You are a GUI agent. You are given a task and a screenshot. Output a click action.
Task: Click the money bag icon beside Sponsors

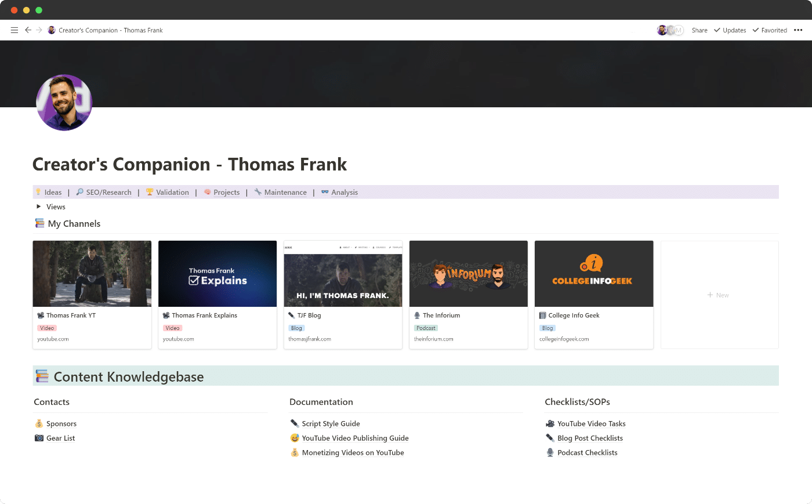point(39,423)
